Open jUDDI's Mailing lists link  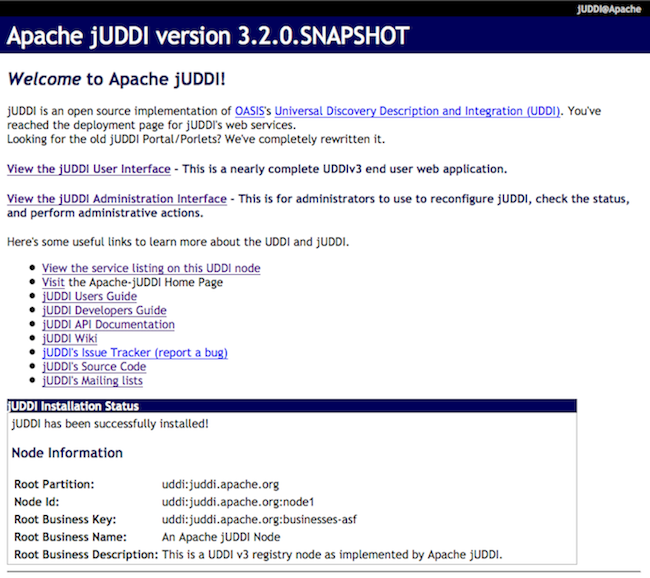tap(92, 380)
